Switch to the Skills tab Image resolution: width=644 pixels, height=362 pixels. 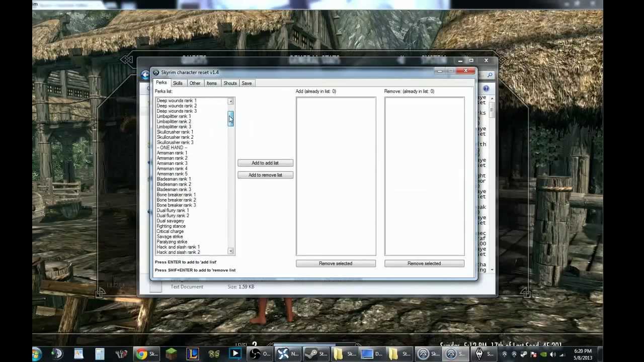[x=178, y=83]
